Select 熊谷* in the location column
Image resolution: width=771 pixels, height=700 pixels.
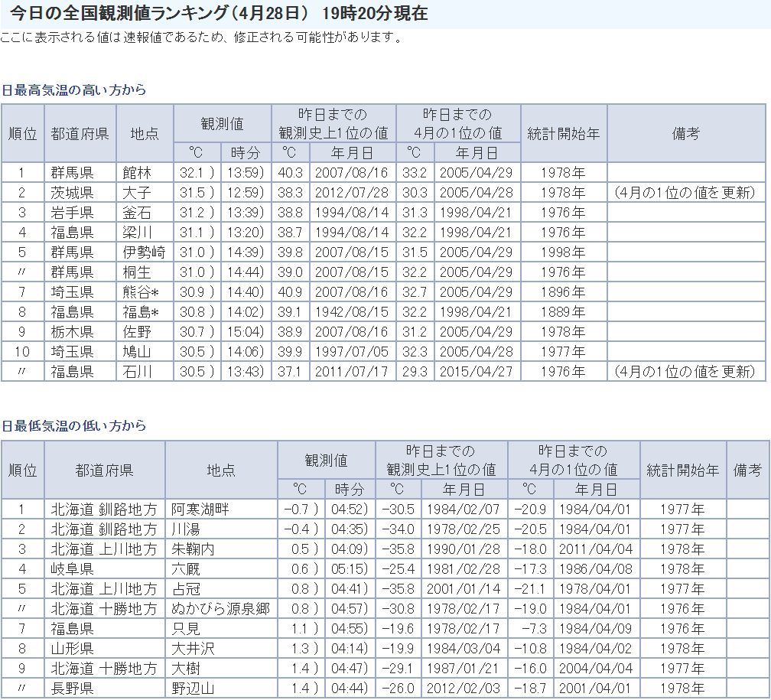142,292
